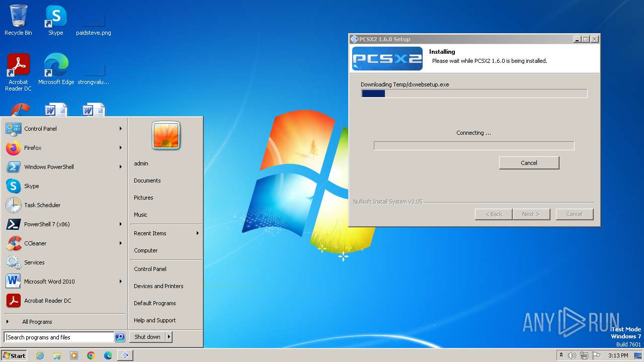The height and width of the screenshot is (362, 644).
Task: Click the user account picture
Action: click(x=166, y=136)
